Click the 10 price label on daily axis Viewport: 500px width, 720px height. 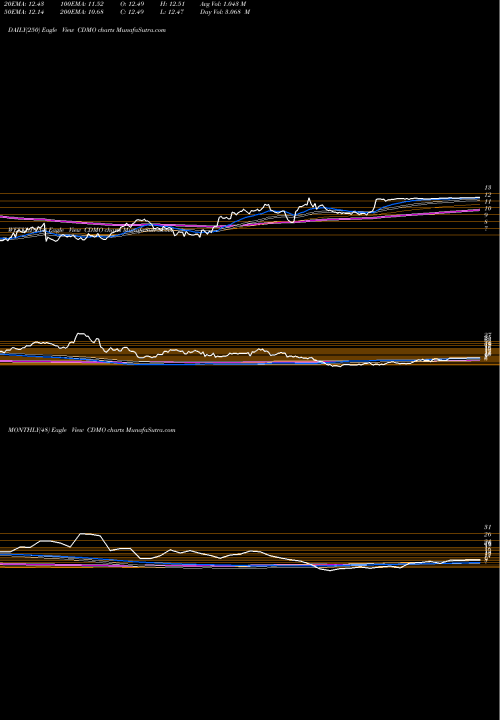pos(488,208)
